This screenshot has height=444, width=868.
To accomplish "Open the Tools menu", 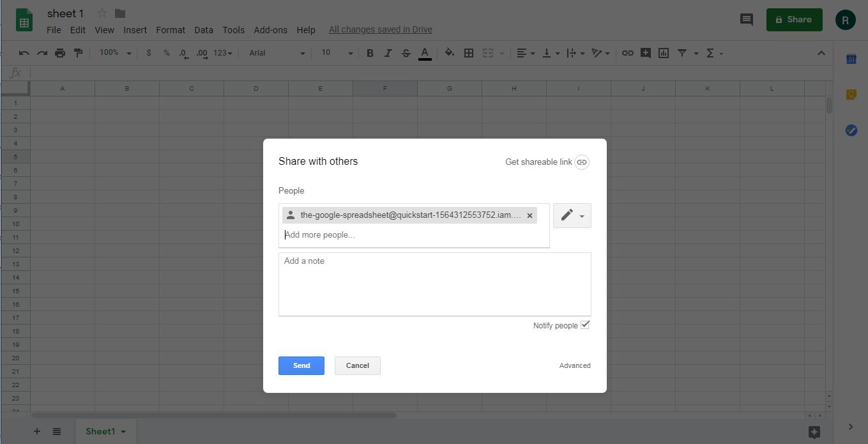I will tap(233, 29).
